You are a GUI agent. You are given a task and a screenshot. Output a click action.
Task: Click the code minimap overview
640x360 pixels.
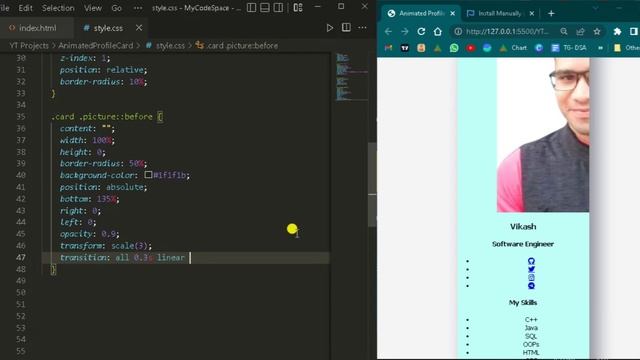coord(351,78)
